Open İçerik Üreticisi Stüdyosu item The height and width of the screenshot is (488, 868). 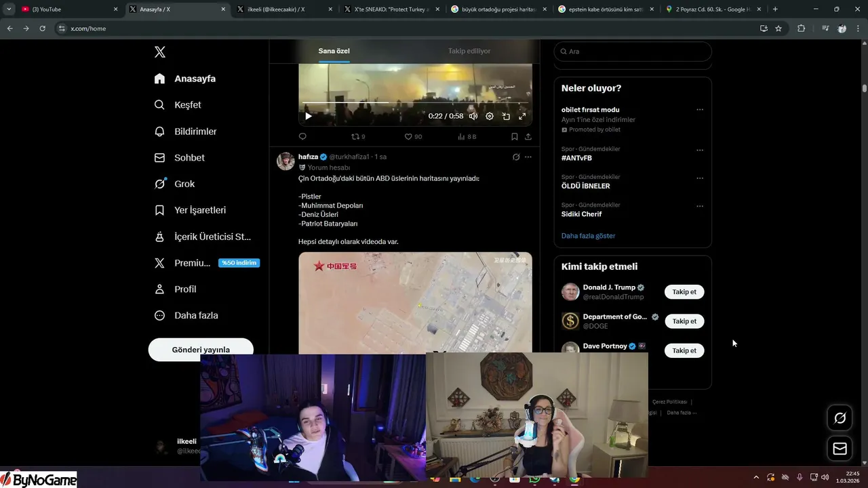click(x=203, y=237)
